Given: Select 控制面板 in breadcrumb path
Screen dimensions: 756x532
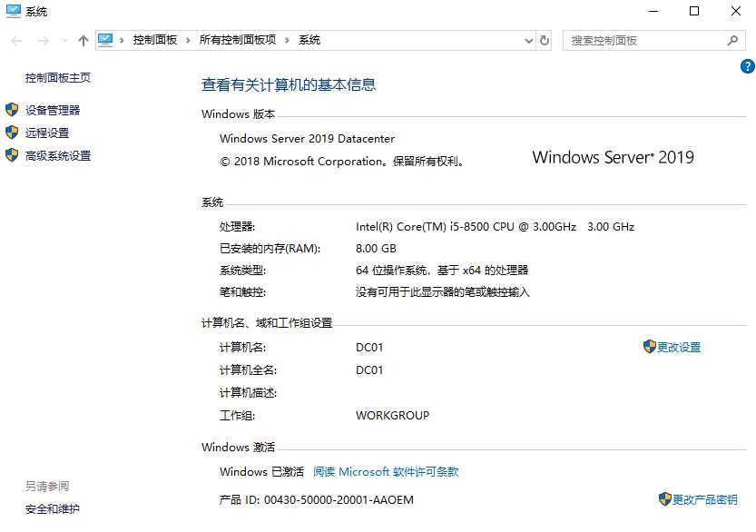Looking at the screenshot, I should tap(155, 40).
